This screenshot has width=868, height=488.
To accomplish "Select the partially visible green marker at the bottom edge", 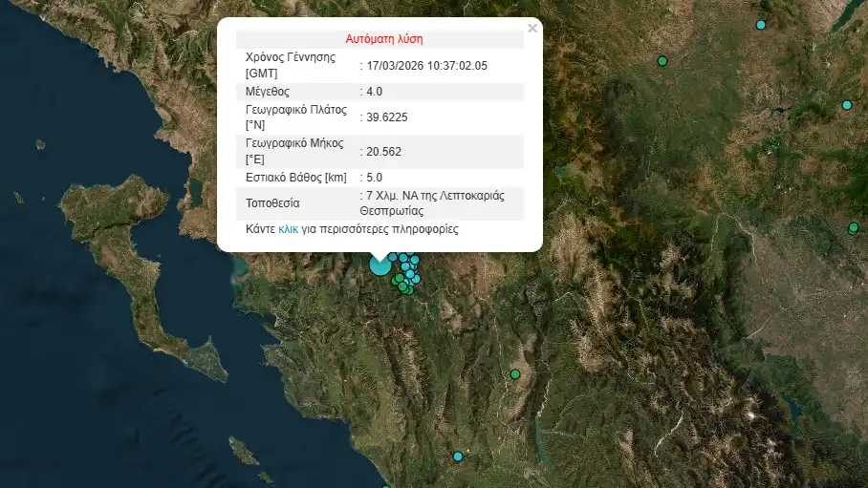I will pos(386,486).
